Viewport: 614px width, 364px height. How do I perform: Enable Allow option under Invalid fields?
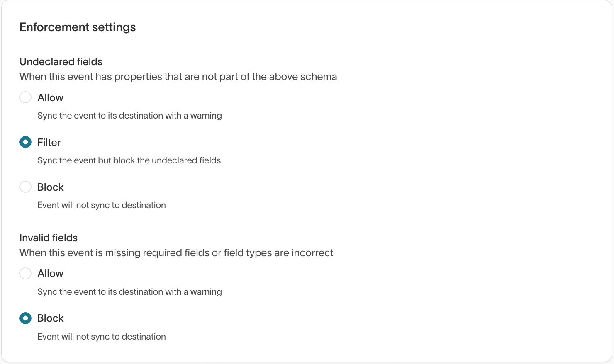point(25,273)
